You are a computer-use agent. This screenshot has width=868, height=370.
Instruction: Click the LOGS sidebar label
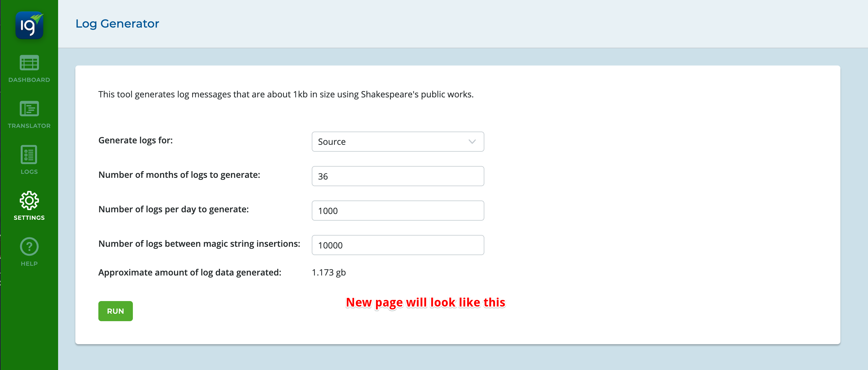click(x=29, y=172)
